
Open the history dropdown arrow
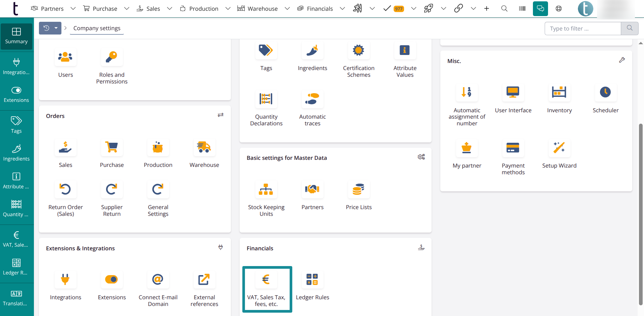point(56,28)
